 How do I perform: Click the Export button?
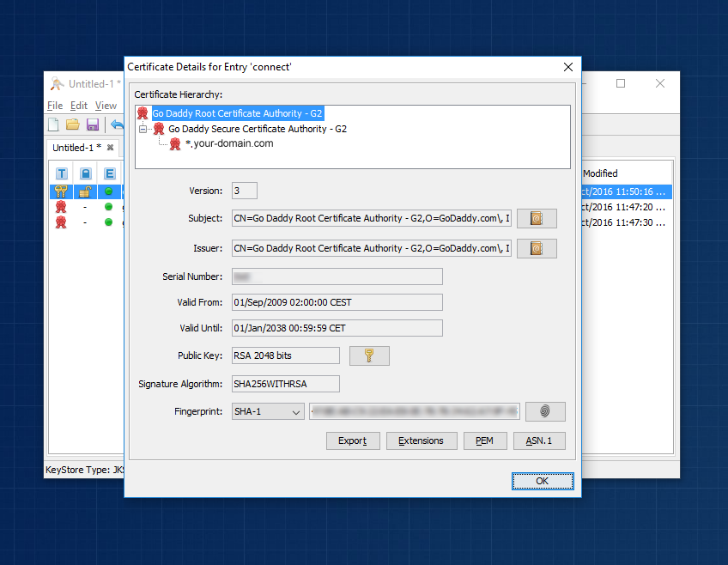[x=353, y=440]
